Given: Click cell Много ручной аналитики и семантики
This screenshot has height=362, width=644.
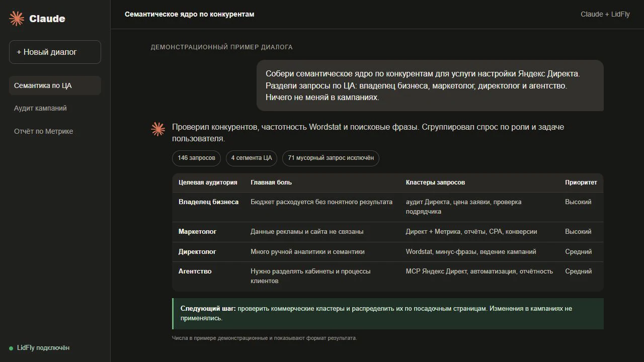Looking at the screenshot, I should tap(307, 251).
